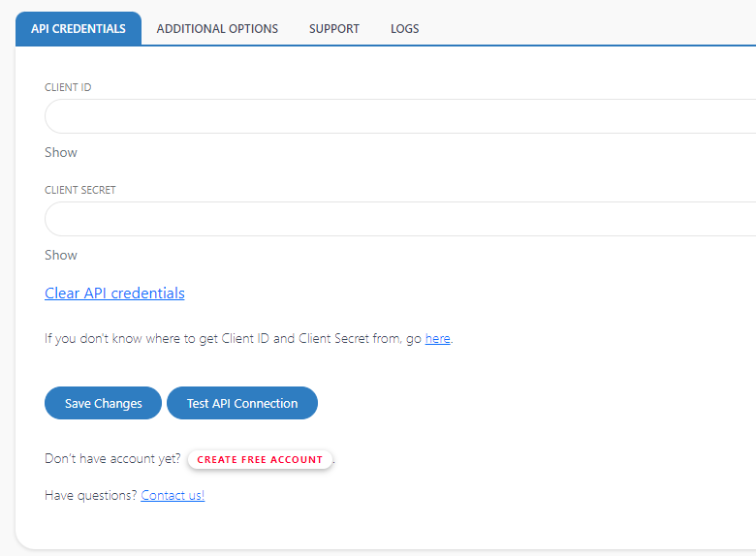Viewport: 756px width, 556px height.
Task: Open the Contact us link
Action: pyautogui.click(x=173, y=495)
